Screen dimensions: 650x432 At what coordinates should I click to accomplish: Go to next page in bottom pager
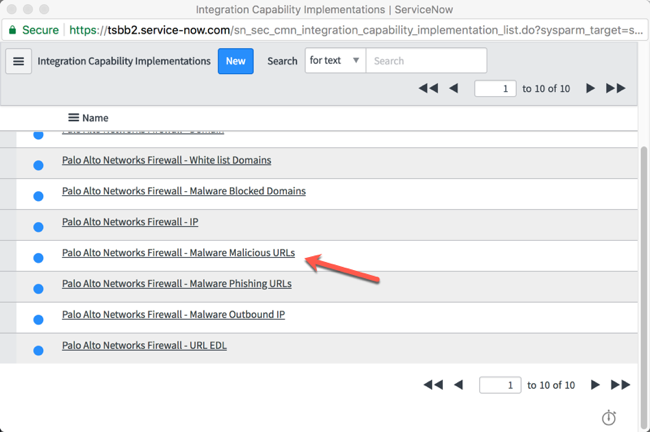(595, 385)
